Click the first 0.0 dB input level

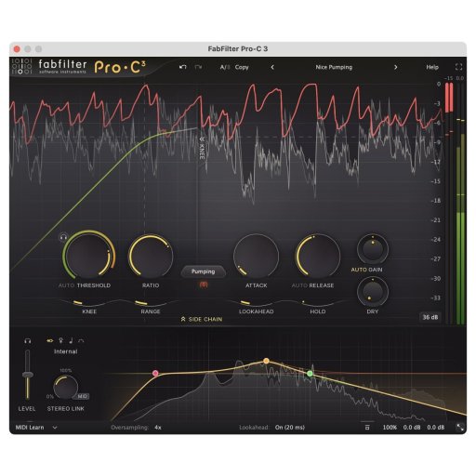pyautogui.click(x=412, y=428)
